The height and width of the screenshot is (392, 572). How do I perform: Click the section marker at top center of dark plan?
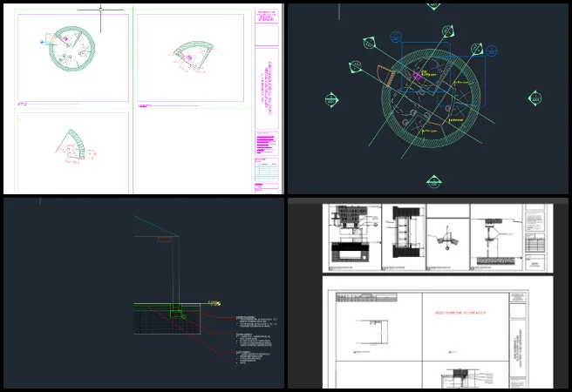pos(433,5)
